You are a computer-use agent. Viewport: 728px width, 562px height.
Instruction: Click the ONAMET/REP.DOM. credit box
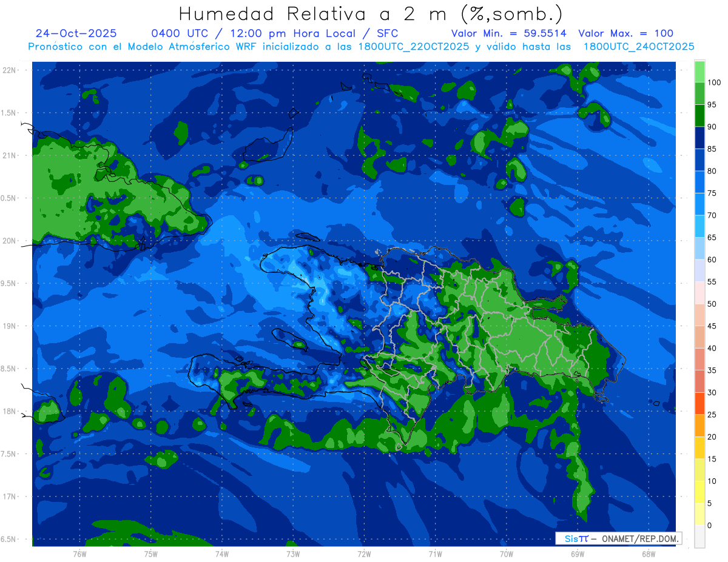coord(619,538)
